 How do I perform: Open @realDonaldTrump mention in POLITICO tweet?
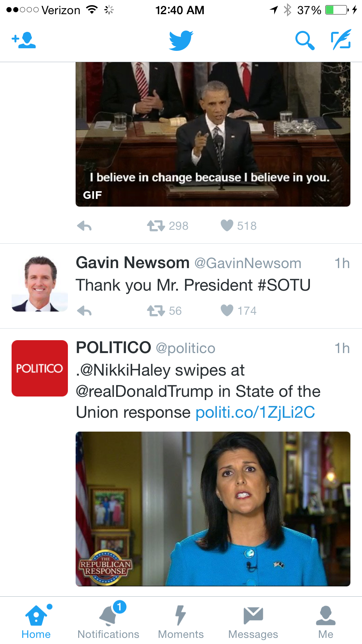pyautogui.click(x=144, y=391)
